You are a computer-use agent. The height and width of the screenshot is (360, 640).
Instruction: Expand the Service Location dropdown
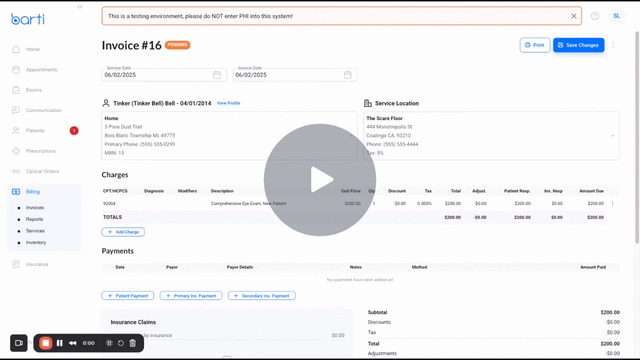(x=612, y=136)
